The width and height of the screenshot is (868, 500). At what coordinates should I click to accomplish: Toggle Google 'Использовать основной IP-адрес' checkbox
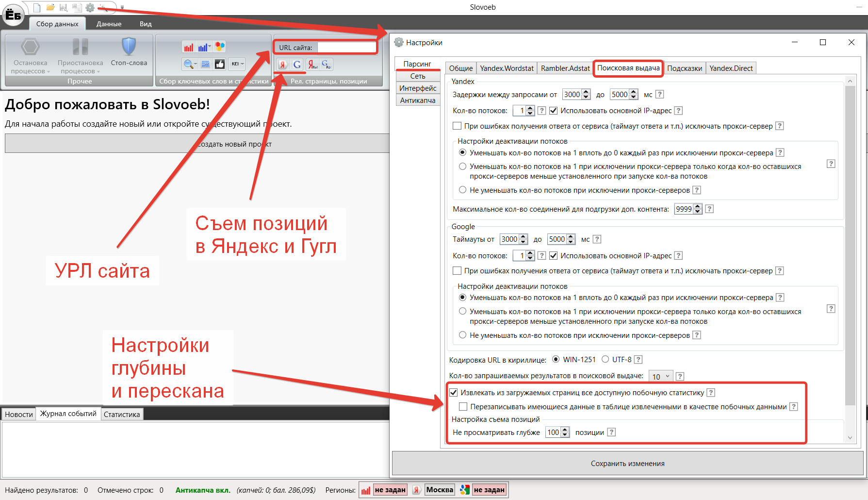(x=553, y=256)
